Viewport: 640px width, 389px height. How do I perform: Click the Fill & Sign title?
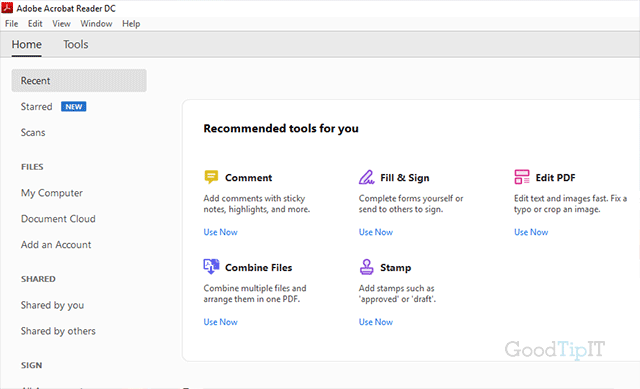404,178
